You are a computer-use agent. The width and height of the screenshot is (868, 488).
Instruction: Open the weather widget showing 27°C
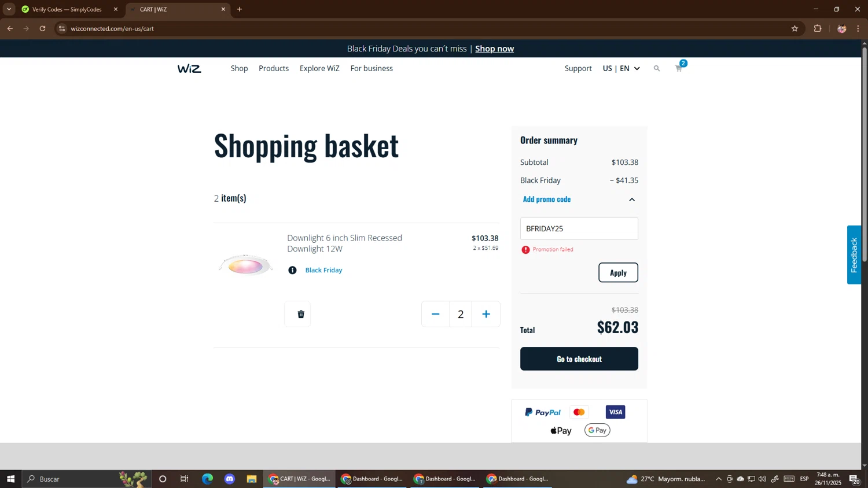point(665,479)
